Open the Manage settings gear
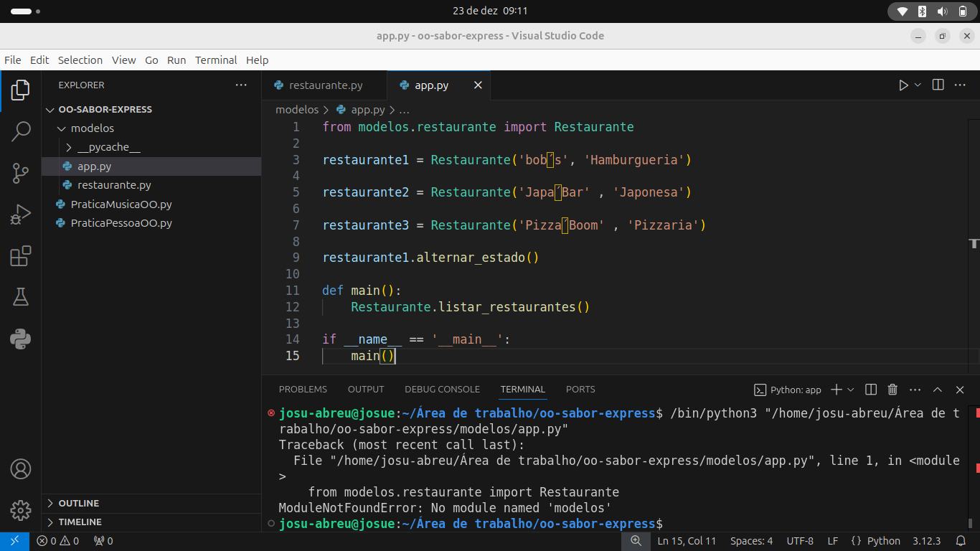The height and width of the screenshot is (551, 980). (21, 510)
